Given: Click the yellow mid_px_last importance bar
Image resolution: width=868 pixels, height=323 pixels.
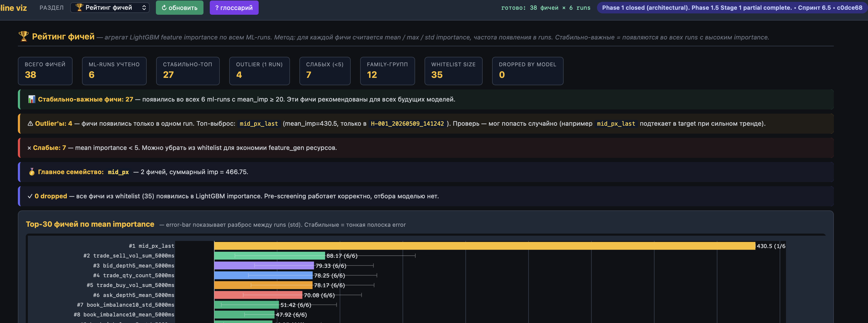Looking at the screenshot, I should coord(484,246).
